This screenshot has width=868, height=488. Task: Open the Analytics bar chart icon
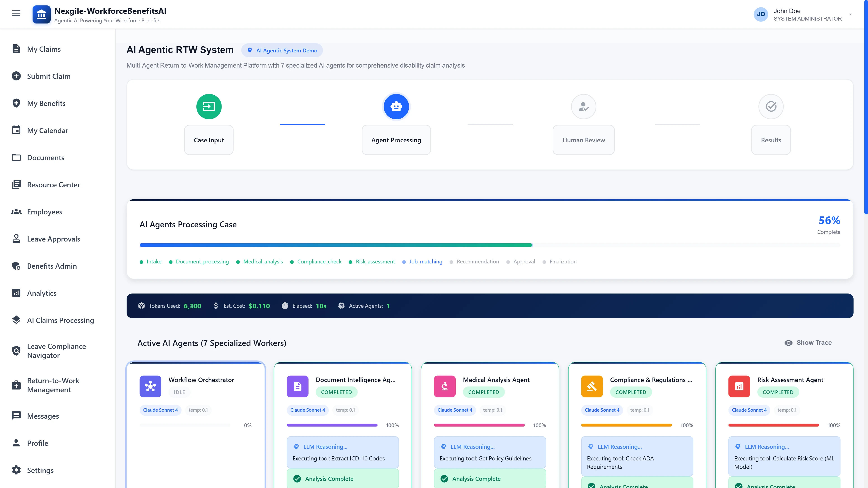[x=16, y=293]
